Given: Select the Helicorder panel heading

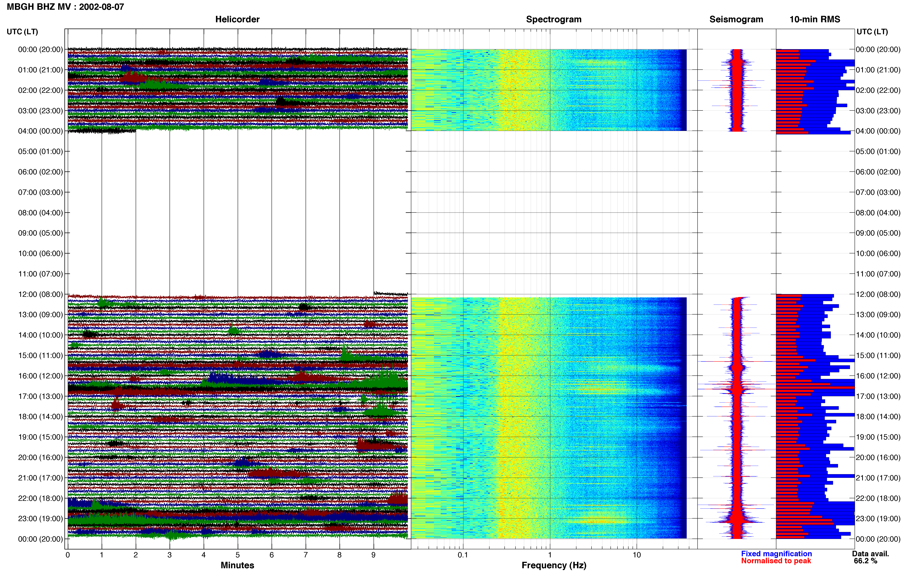Looking at the screenshot, I should (237, 20).
